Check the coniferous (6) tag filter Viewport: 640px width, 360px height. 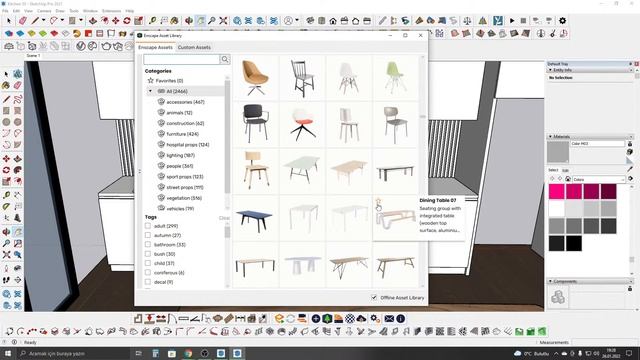point(148,273)
